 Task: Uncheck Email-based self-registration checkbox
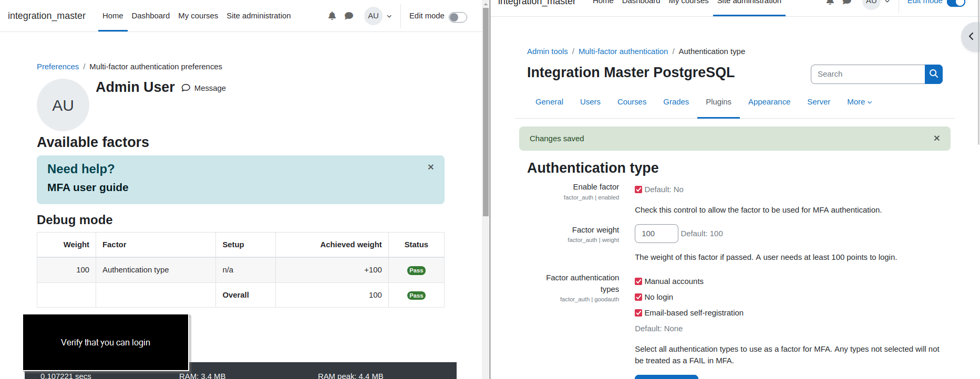(x=638, y=313)
